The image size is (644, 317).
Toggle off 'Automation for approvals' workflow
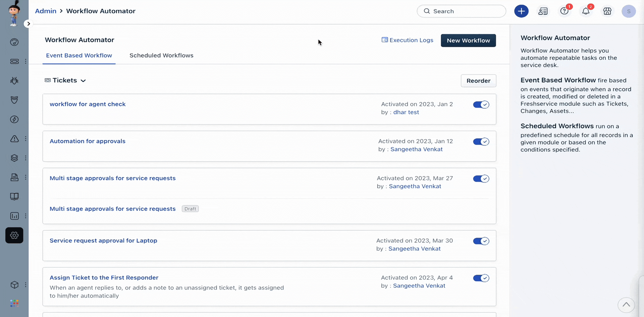[481, 142]
